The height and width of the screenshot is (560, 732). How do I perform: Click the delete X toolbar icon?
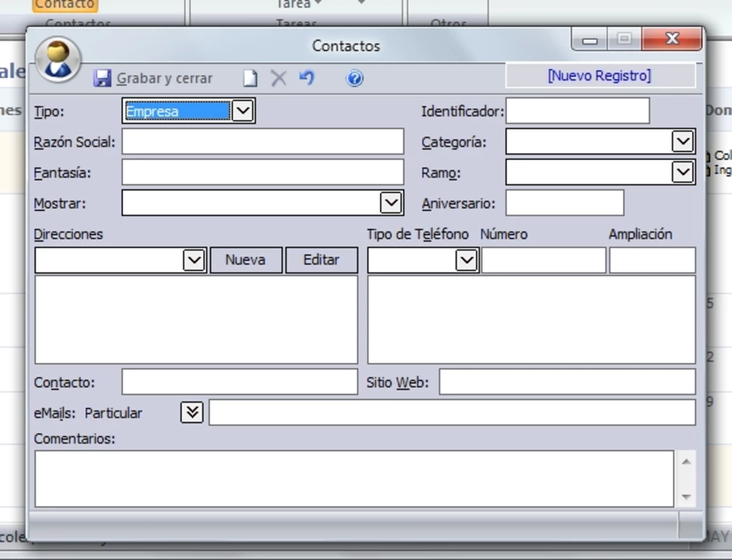(x=279, y=78)
